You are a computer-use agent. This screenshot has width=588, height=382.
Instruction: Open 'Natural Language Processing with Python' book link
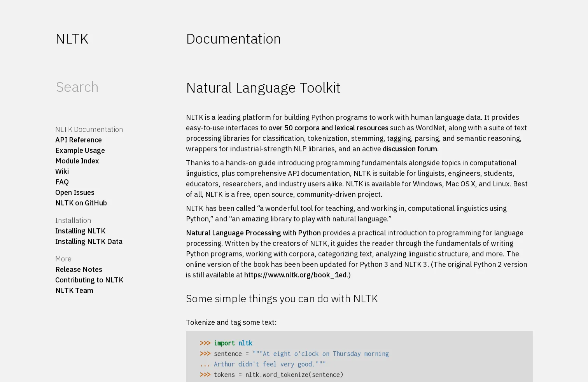[x=253, y=233]
